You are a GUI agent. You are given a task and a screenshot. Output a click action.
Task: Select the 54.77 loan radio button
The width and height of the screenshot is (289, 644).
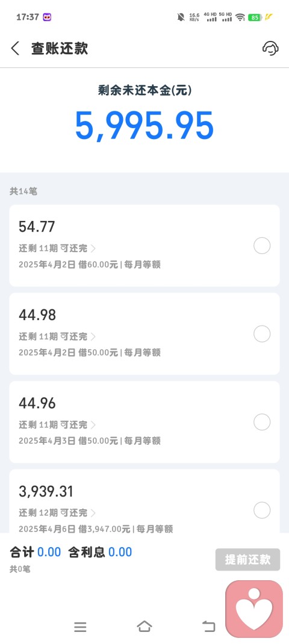[262, 246]
